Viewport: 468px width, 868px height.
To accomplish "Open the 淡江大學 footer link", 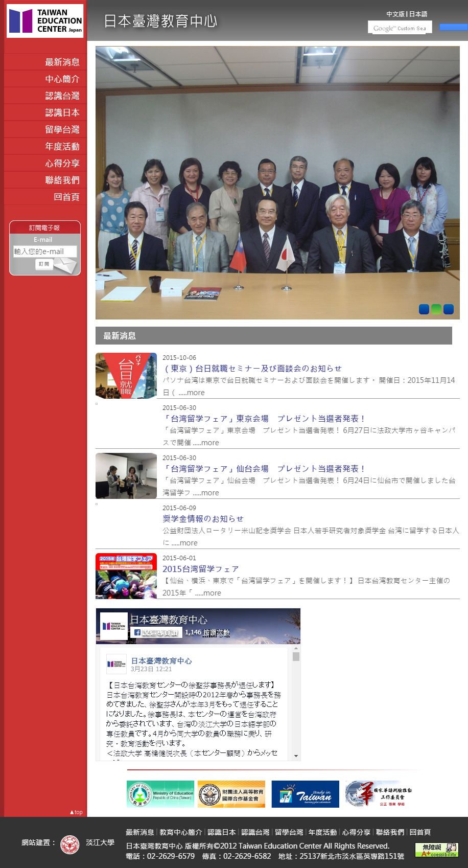I will point(100,842).
